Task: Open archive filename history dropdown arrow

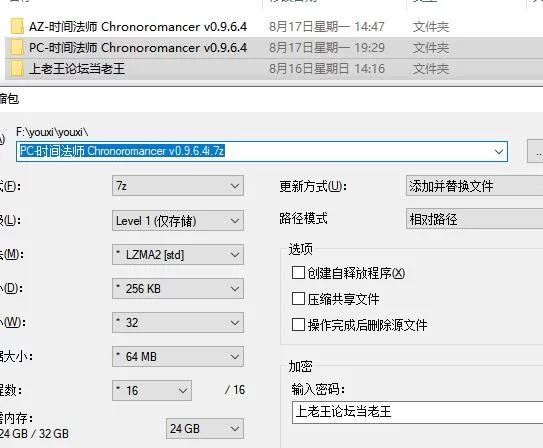Action: coord(499,151)
